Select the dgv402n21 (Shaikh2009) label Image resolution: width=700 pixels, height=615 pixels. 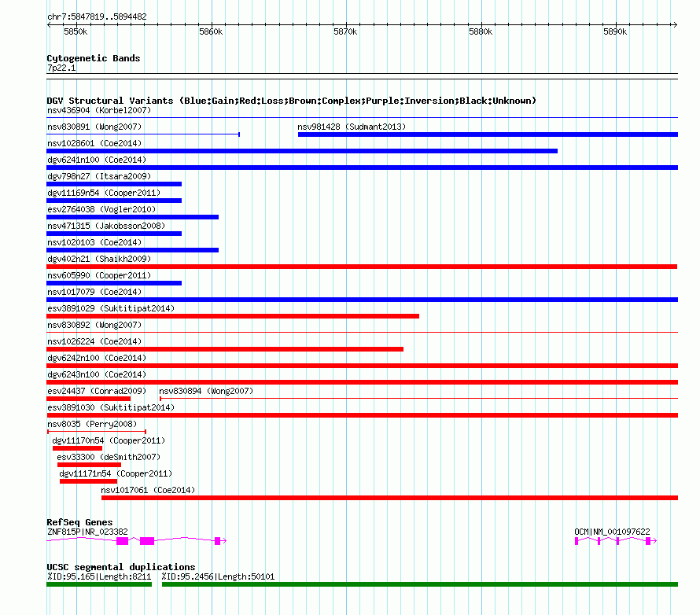point(99,259)
